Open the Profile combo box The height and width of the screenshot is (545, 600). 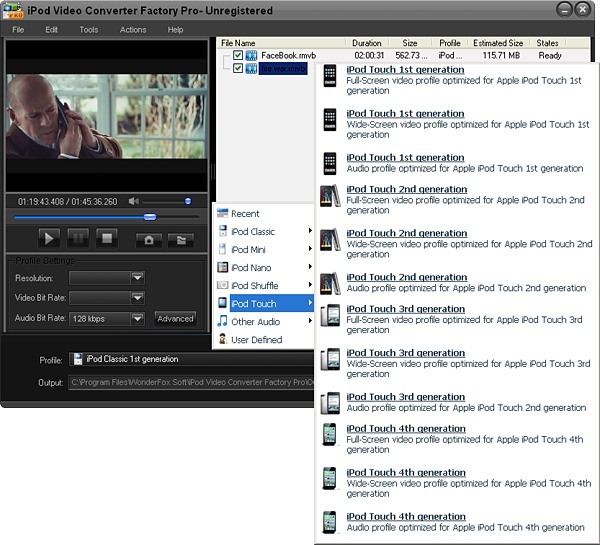coord(191,359)
